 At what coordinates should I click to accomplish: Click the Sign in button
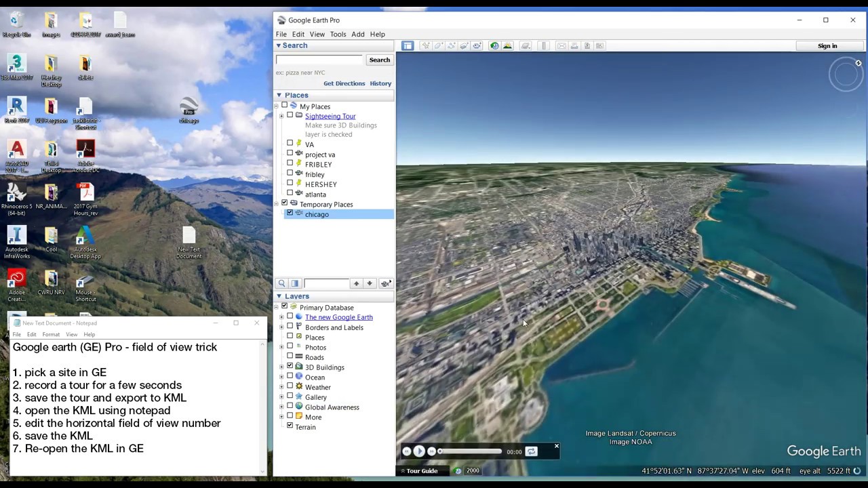coord(827,46)
